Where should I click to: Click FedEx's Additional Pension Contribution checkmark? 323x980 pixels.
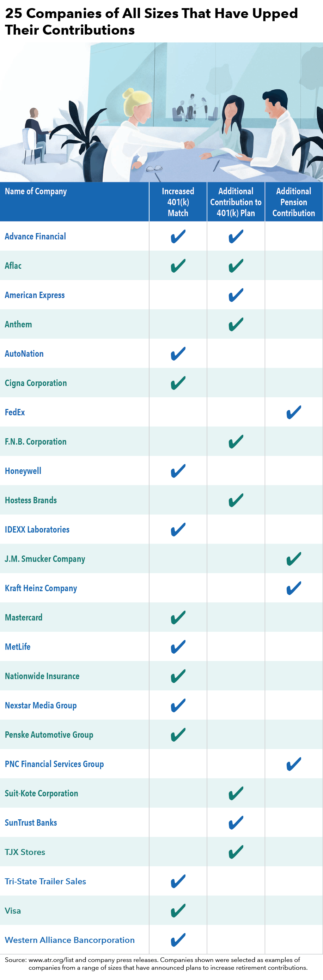[294, 412]
